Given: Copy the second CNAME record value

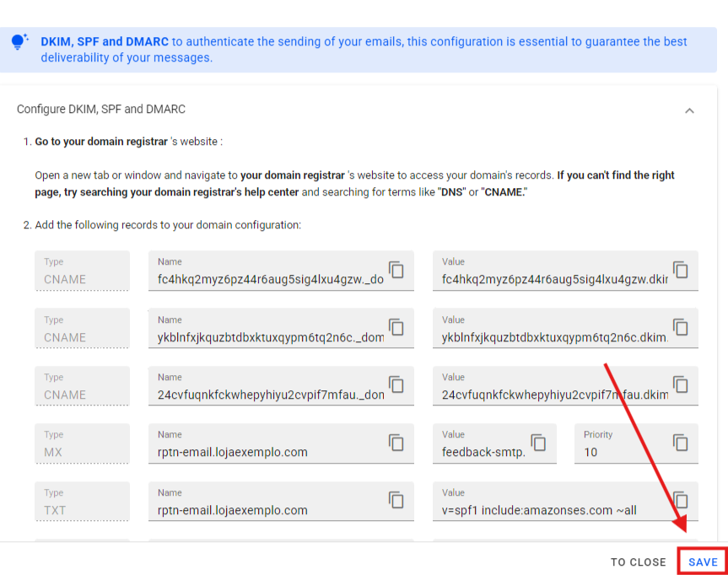Looking at the screenshot, I should [680, 327].
